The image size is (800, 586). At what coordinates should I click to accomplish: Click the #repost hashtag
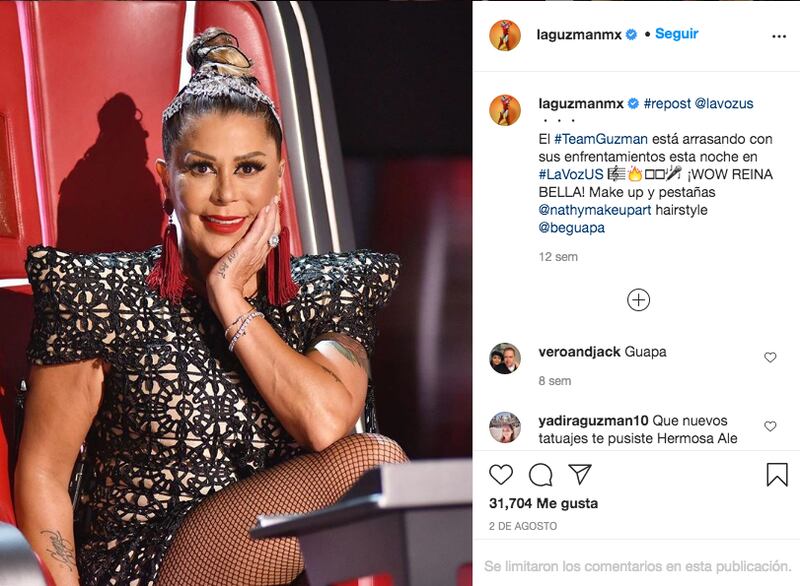[x=667, y=104]
